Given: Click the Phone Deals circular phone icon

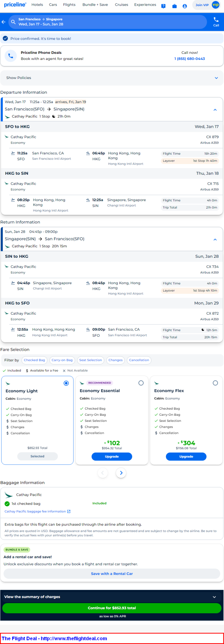Looking at the screenshot, I should click(x=11, y=56).
